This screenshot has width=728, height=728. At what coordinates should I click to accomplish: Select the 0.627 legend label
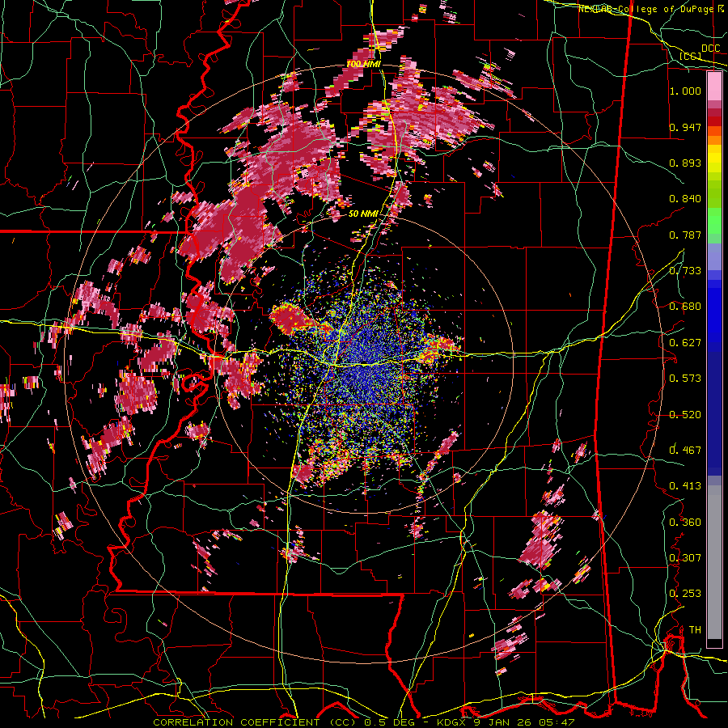tap(685, 343)
